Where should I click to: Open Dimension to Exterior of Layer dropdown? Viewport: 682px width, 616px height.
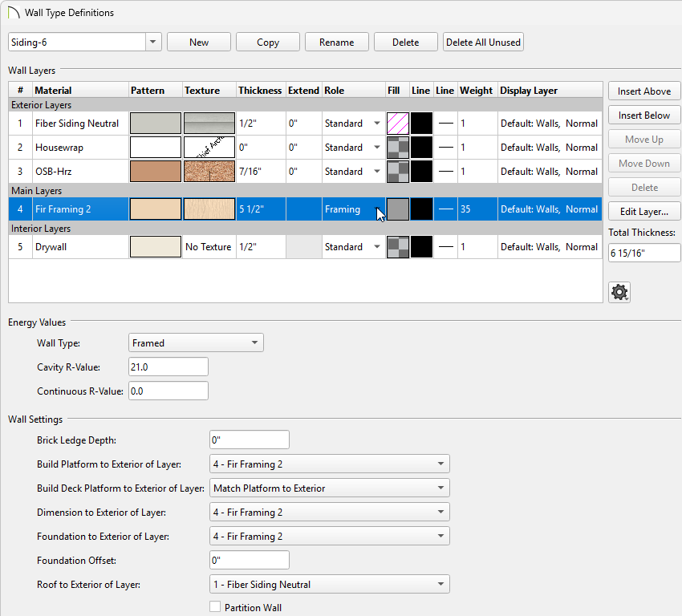(x=329, y=512)
